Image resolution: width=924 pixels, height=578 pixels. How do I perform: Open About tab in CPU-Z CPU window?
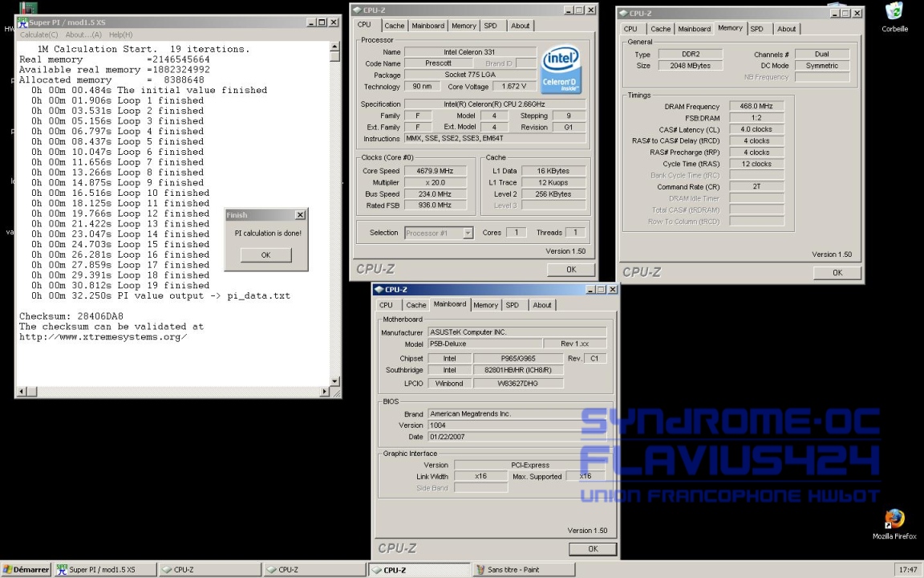520,26
